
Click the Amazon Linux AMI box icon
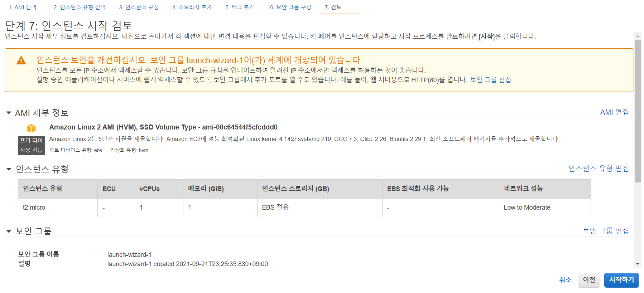click(x=31, y=128)
